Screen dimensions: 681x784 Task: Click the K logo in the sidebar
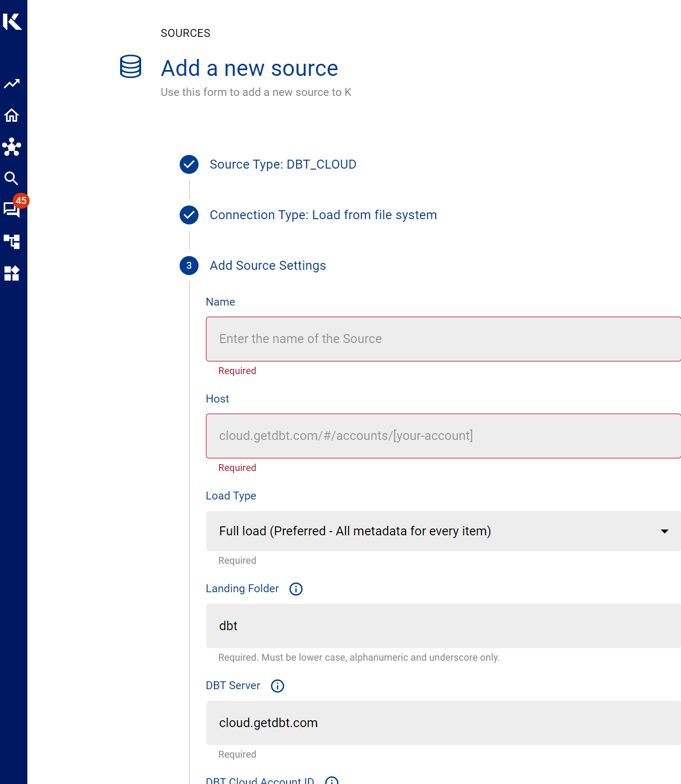point(12,22)
